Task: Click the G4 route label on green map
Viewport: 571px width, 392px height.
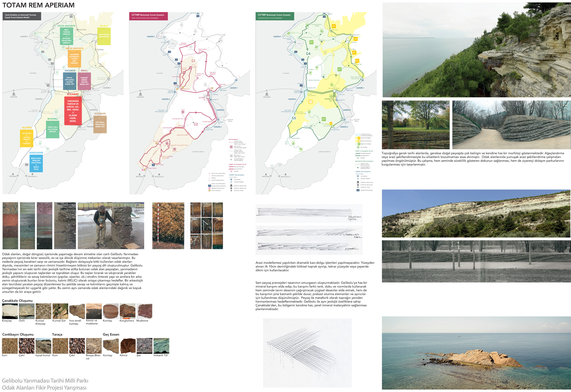Action: [308, 54]
